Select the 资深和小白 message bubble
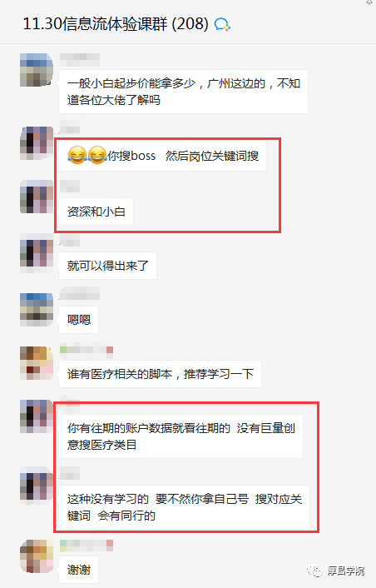Screen dimensions: 376x588 [x=96, y=212]
